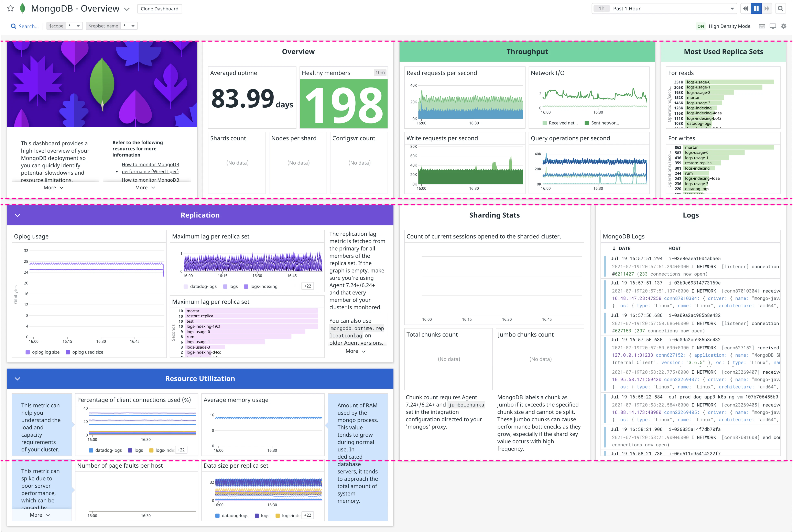This screenshot has height=532, width=793.
Task: Open the dashboard title dropdown chevron
Action: click(127, 9)
